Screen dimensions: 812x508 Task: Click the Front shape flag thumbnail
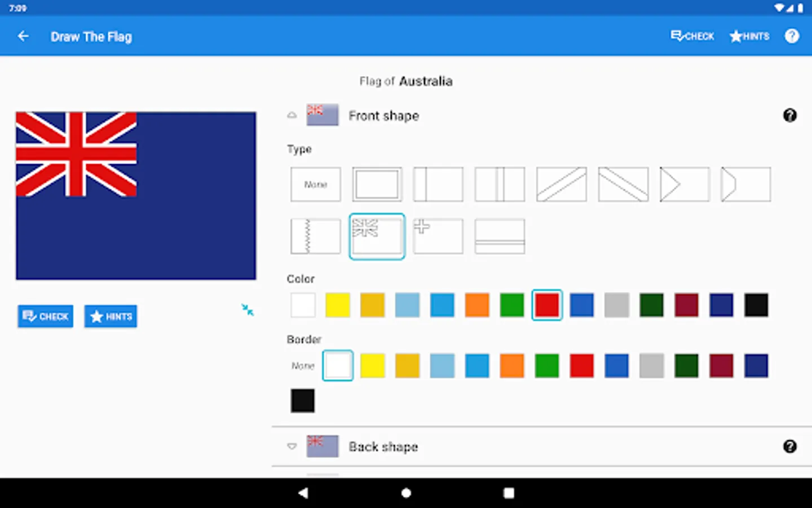(x=323, y=115)
